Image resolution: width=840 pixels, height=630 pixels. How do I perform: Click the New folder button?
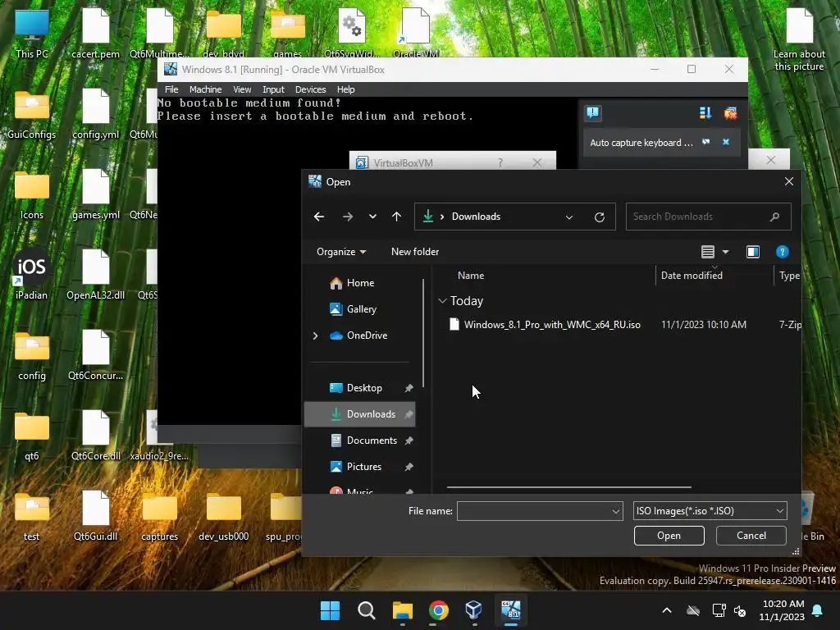pos(414,252)
